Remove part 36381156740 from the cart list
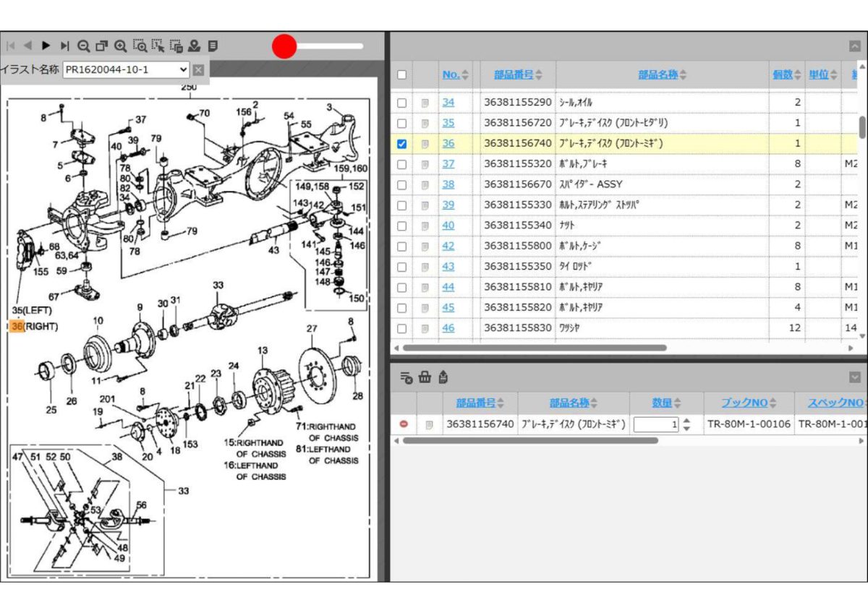This screenshot has height=613, width=868. (404, 424)
